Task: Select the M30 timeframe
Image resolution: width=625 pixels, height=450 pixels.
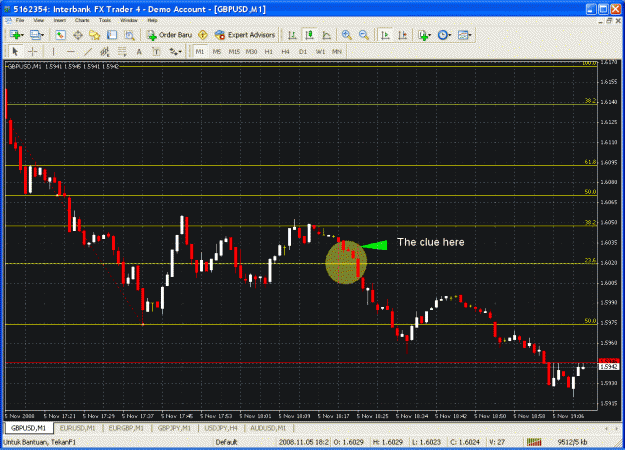Action: click(x=251, y=51)
